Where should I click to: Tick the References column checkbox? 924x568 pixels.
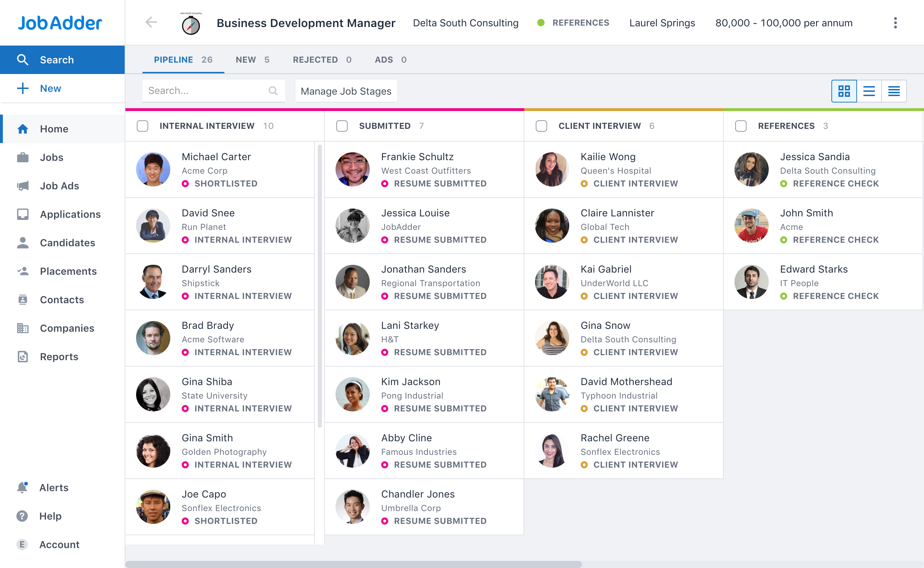click(x=741, y=126)
